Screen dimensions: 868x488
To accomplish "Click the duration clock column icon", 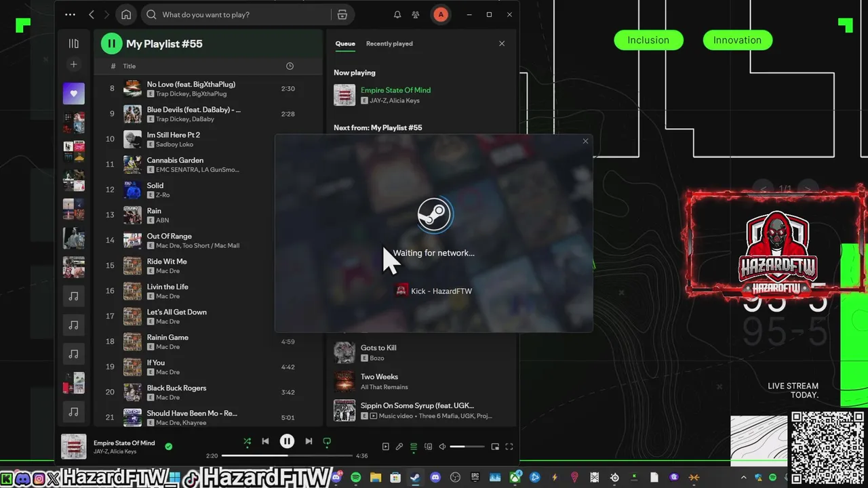I will (290, 66).
